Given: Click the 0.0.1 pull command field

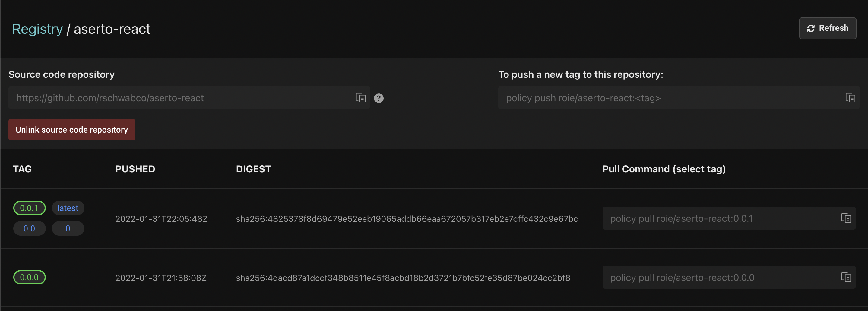Looking at the screenshot, I should tap(729, 218).
